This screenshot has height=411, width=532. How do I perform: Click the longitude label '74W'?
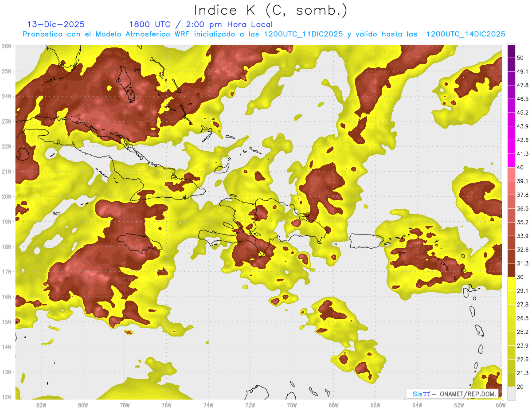click(208, 405)
